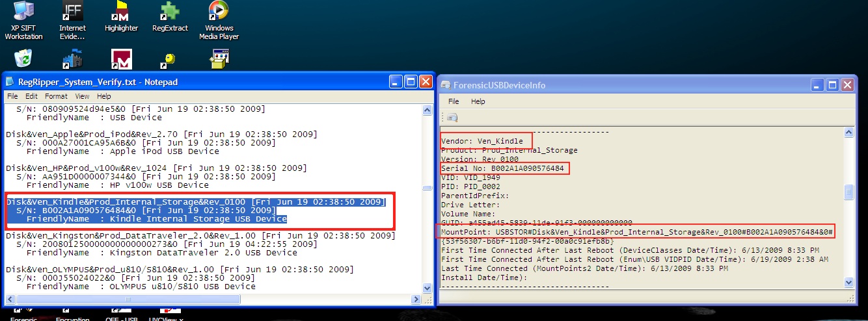Click the 'VID: VID_1949' line
This screenshot has width=868, height=321.
(x=470, y=177)
